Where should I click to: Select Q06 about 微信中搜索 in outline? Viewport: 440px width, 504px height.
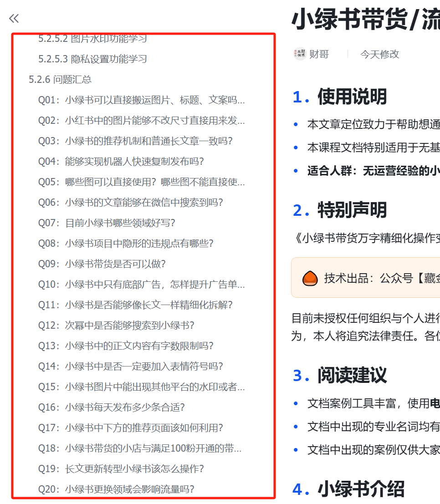point(130,203)
